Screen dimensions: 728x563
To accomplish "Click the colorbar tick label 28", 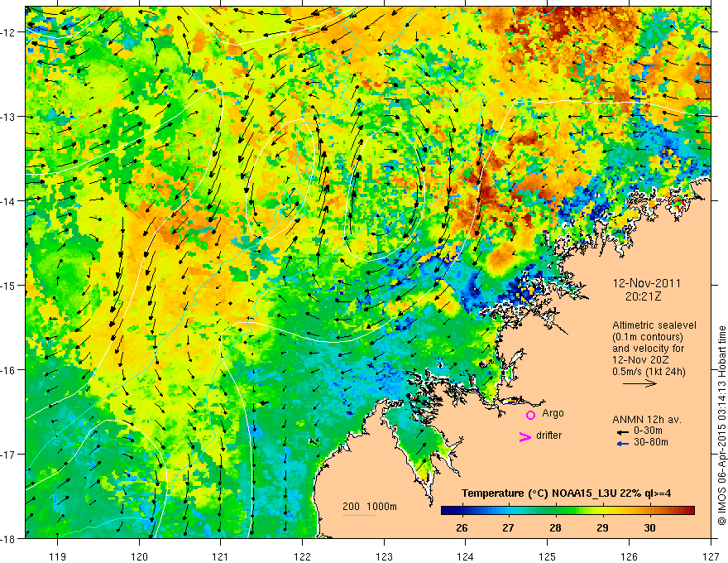I will (x=556, y=528).
